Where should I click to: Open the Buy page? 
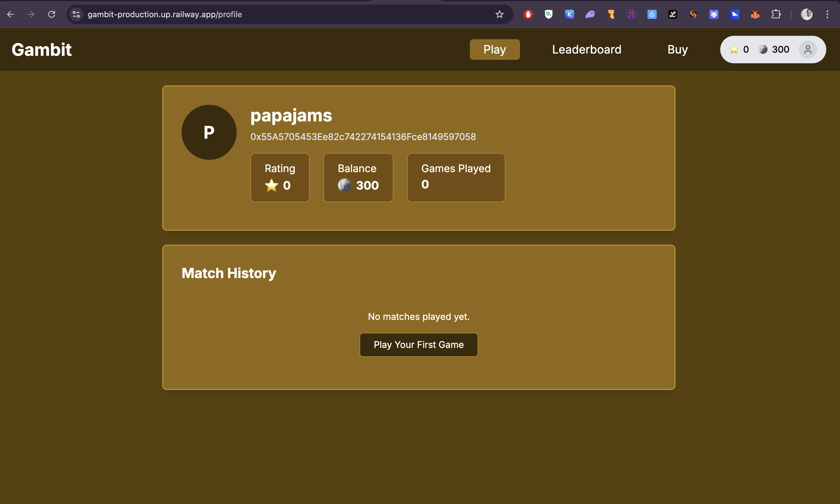pos(678,50)
